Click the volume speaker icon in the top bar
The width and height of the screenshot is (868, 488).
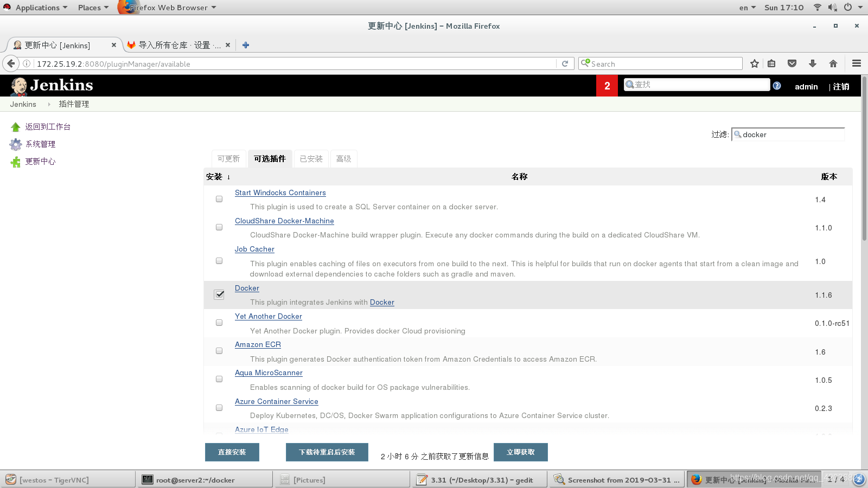(x=832, y=7)
